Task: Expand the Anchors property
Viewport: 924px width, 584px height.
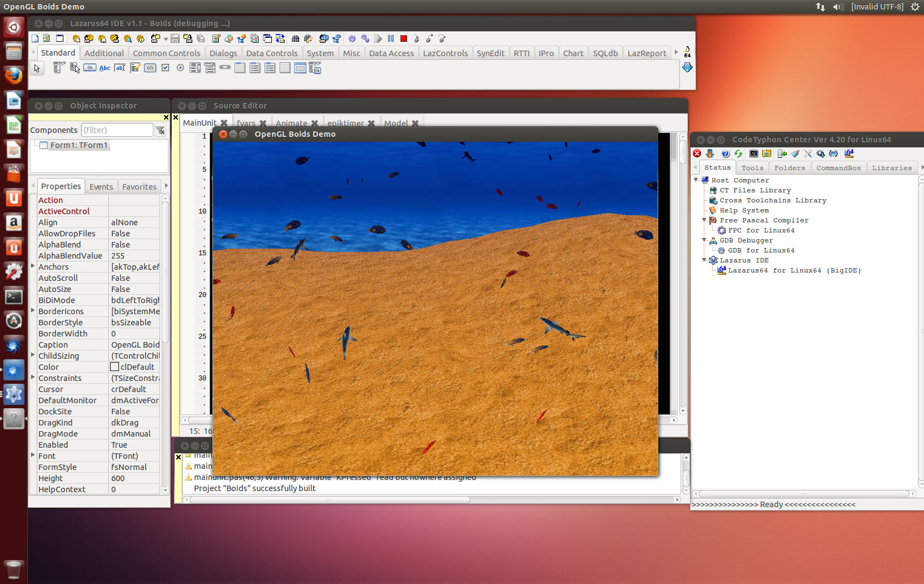Action: pyautogui.click(x=33, y=266)
